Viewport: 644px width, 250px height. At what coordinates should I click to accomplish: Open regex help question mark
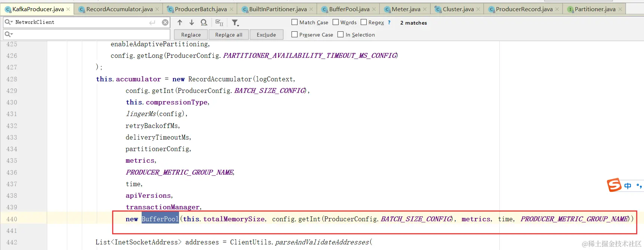(x=389, y=22)
